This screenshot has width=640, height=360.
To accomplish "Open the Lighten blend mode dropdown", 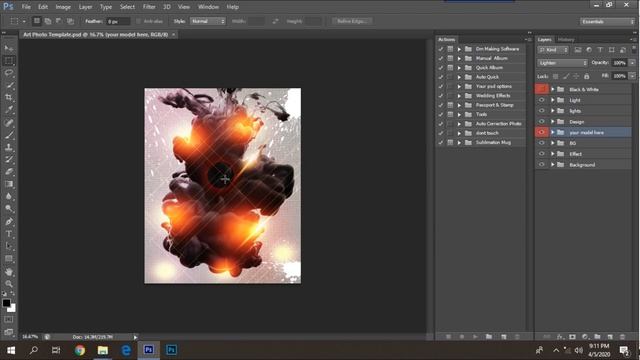I will pyautogui.click(x=562, y=63).
